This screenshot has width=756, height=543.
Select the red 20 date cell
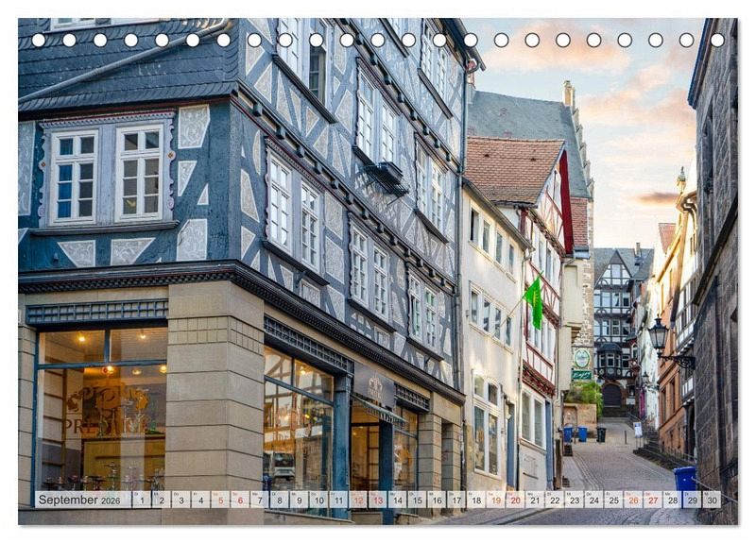[515, 500]
